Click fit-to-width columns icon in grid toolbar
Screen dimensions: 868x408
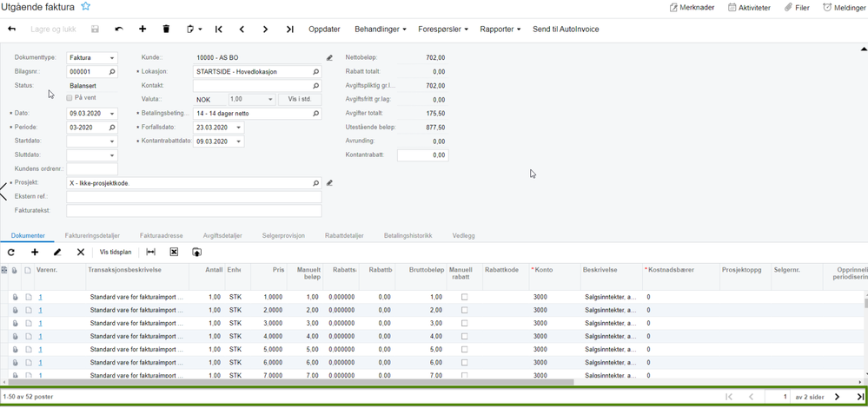(151, 253)
